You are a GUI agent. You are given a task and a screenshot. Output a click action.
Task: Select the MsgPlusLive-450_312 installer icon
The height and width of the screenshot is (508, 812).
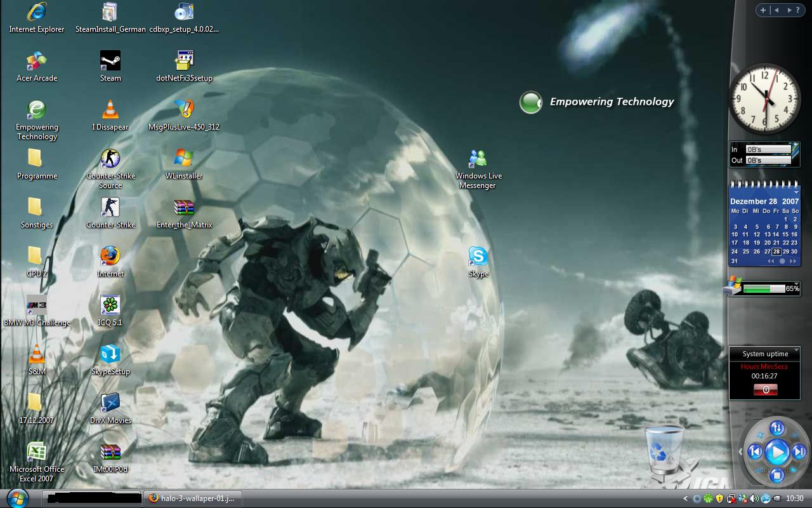pos(184,116)
